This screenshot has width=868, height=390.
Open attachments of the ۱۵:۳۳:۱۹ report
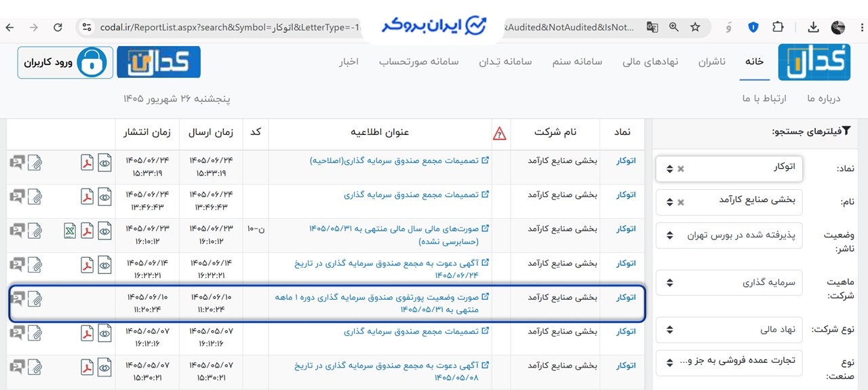(35, 163)
